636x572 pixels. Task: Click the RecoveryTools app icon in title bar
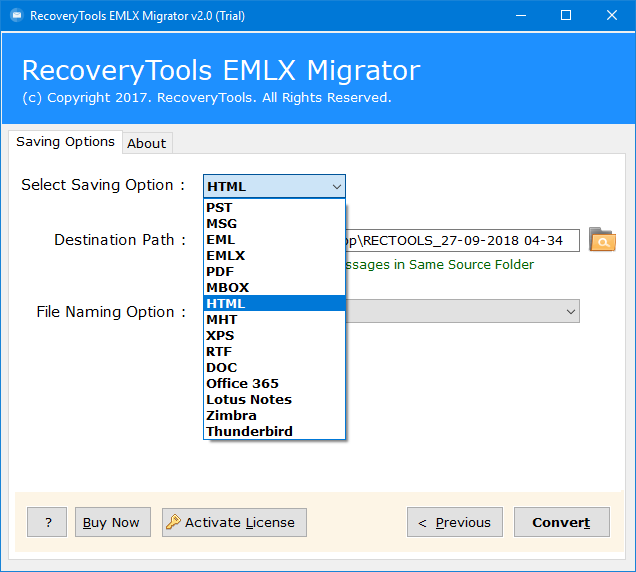coord(17,15)
